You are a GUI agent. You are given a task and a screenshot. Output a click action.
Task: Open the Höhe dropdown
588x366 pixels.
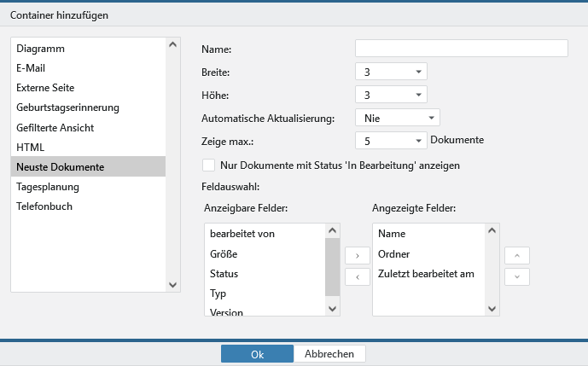pyautogui.click(x=391, y=95)
